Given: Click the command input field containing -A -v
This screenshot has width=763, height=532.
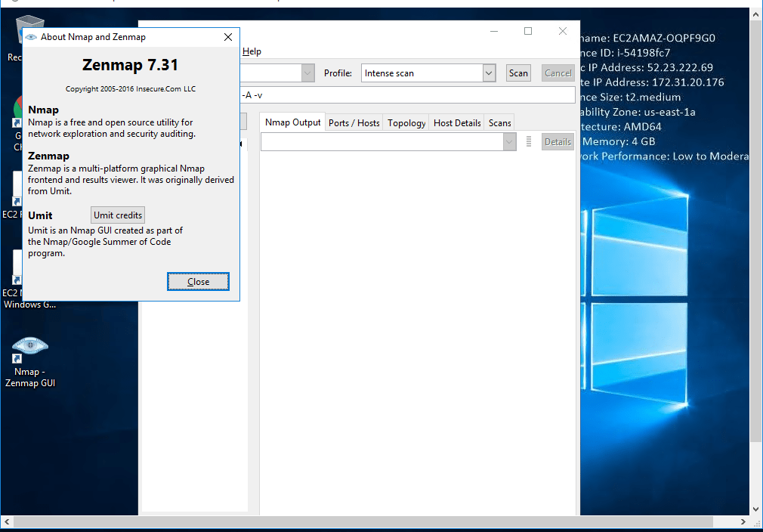Looking at the screenshot, I should 408,95.
